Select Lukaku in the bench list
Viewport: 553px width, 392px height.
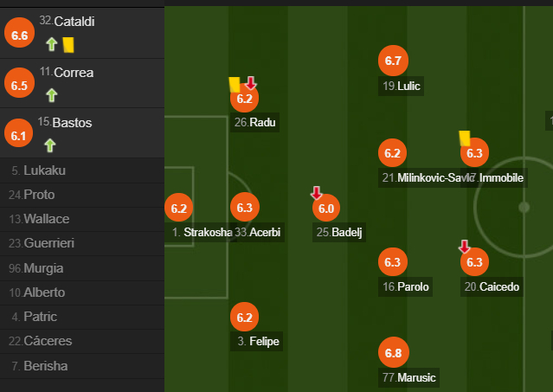(44, 170)
